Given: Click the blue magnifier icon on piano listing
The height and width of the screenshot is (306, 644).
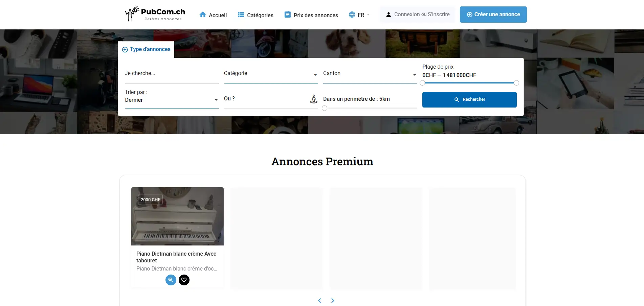Looking at the screenshot, I should (171, 280).
